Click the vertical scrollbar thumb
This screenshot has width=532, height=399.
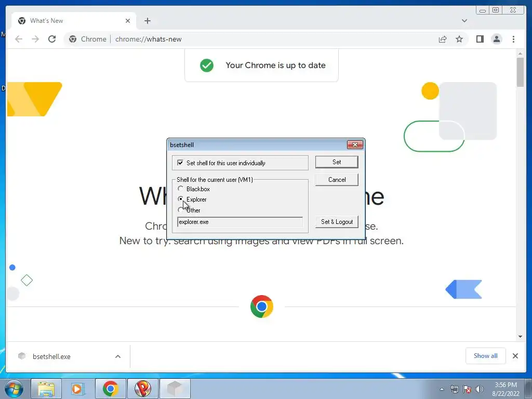coord(520,72)
